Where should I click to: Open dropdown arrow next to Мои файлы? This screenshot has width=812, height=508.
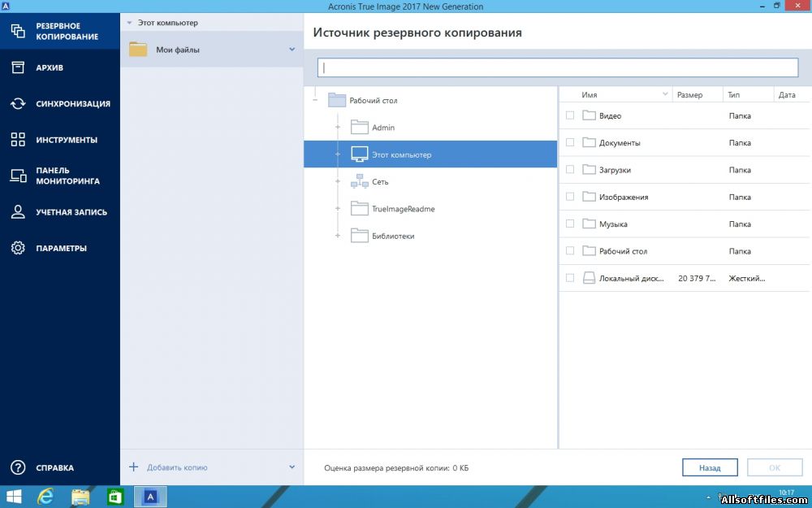pos(292,50)
